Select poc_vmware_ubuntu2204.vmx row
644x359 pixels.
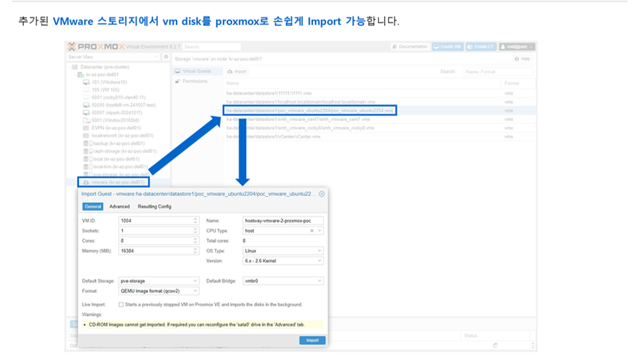(x=379, y=111)
